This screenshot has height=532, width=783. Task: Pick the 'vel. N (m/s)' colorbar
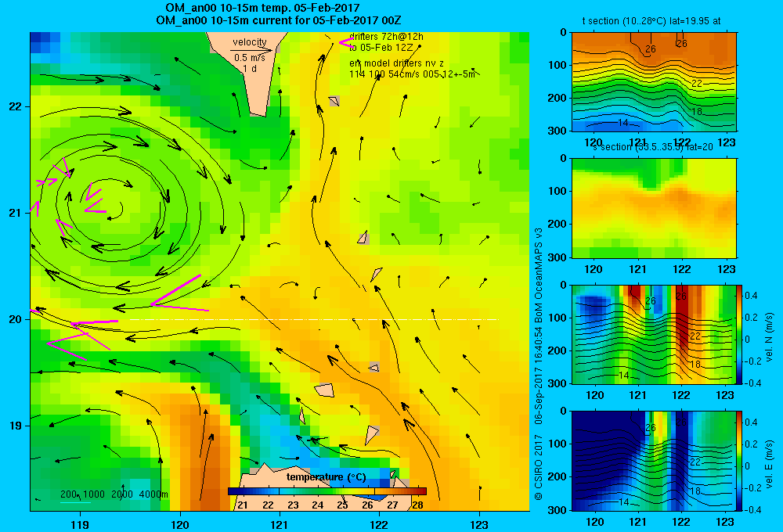point(739,334)
